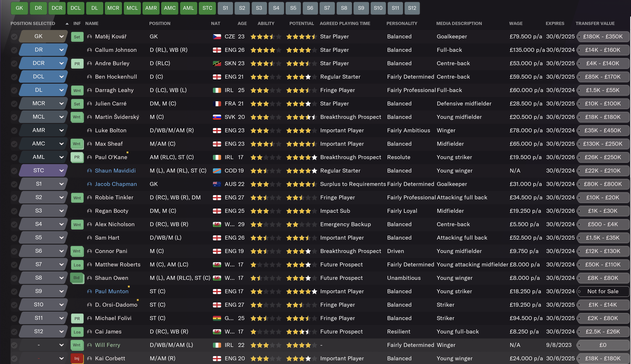The image size is (631, 364).
Task: Click the Wnt icon beside Max Sheaf
Action: [x=77, y=144]
